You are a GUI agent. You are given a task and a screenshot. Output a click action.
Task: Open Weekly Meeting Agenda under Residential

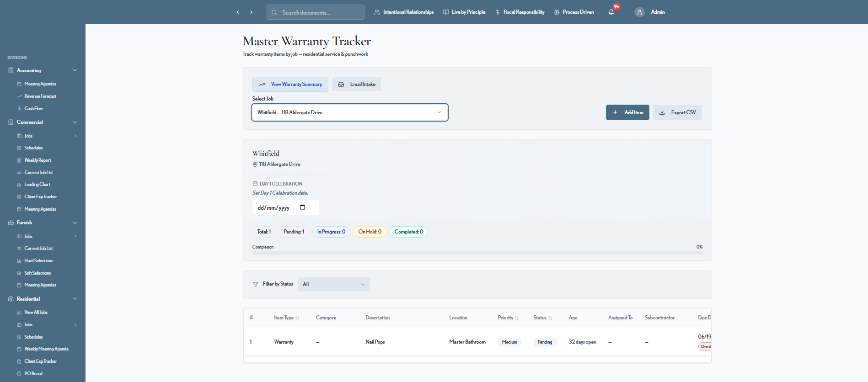[46, 349]
